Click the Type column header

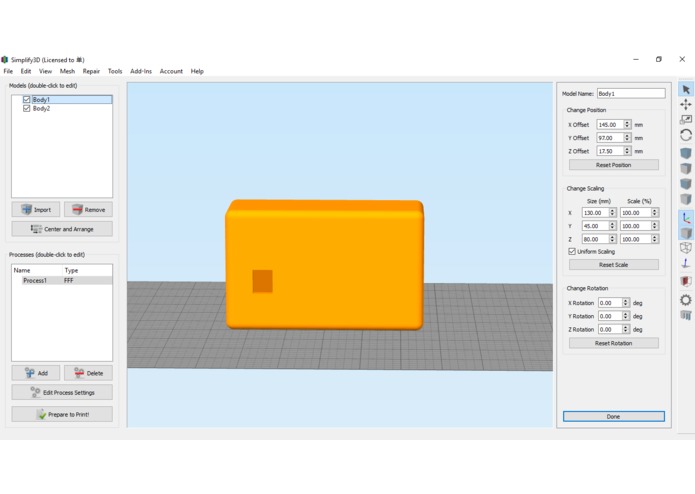[x=71, y=270]
